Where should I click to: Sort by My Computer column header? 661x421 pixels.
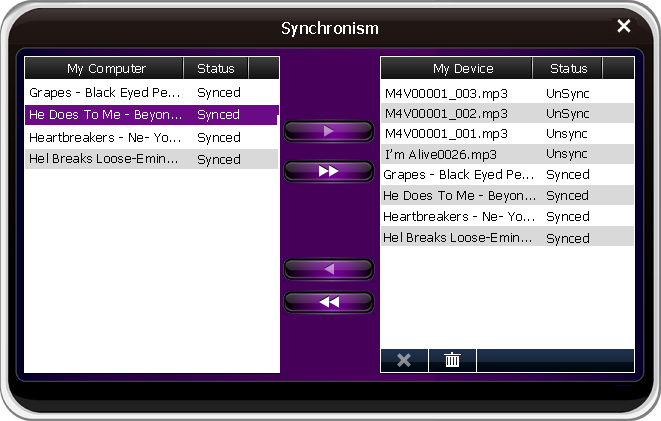[x=105, y=68]
